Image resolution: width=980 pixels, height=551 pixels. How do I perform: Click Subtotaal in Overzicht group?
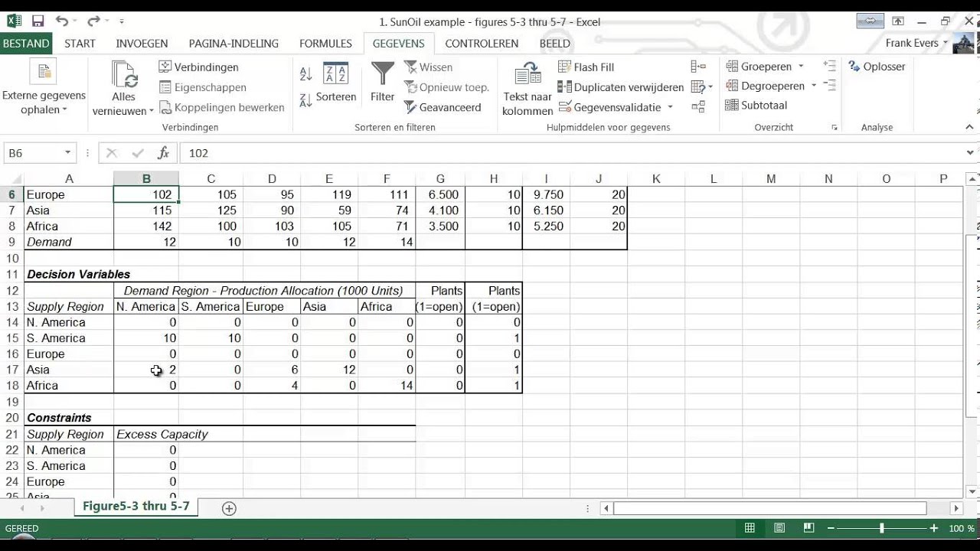[x=756, y=105]
